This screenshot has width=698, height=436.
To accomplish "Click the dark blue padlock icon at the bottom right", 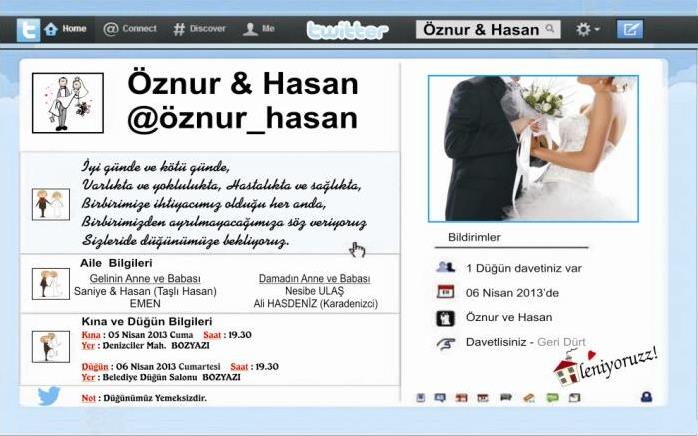I will (x=646, y=396).
